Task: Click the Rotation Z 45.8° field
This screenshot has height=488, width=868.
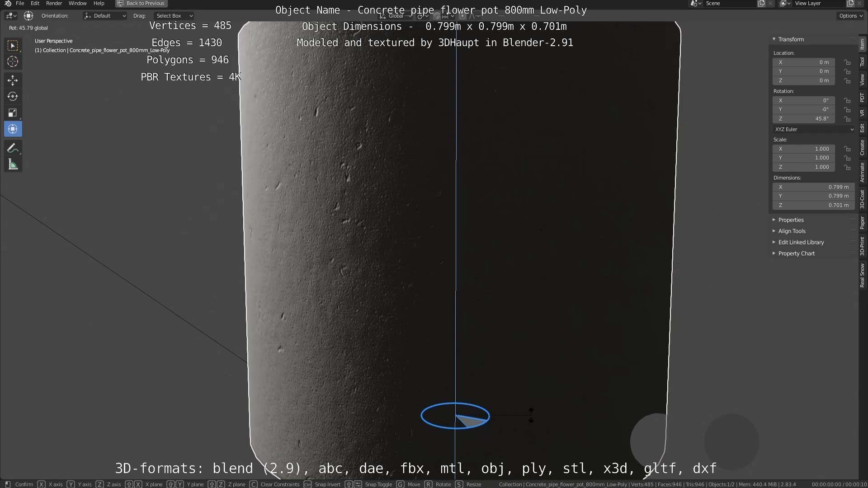Action: [804, 119]
